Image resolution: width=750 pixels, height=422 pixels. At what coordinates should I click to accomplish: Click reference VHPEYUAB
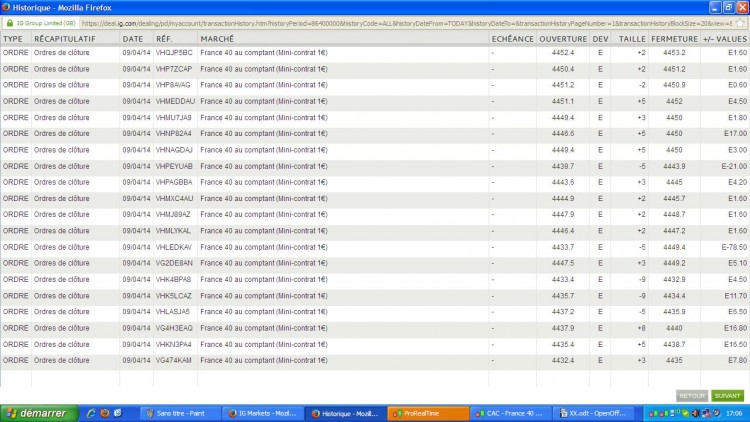(x=174, y=166)
